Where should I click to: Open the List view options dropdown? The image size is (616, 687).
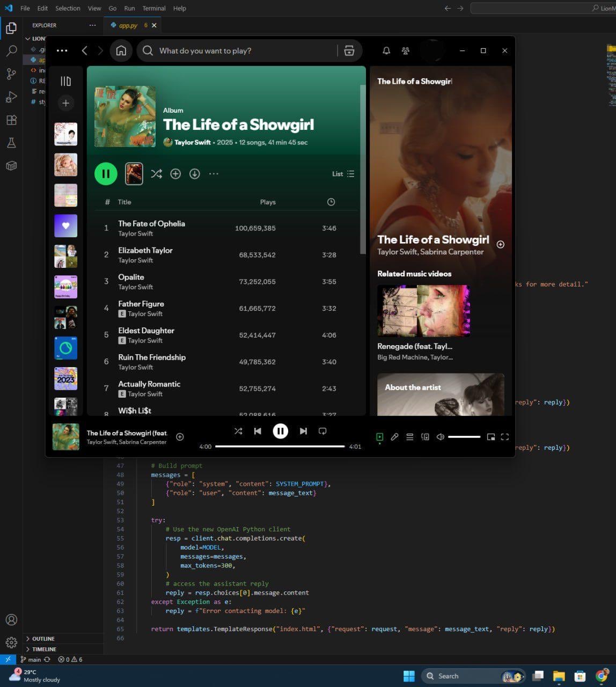point(343,174)
